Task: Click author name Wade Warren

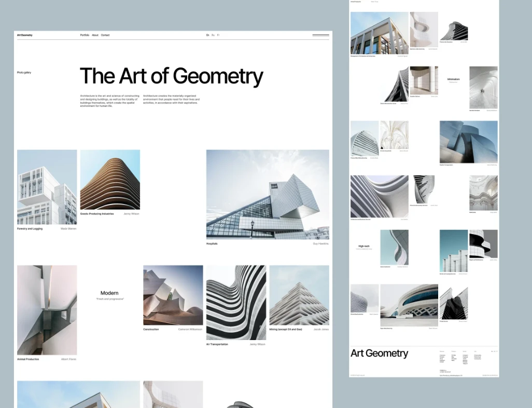Action: [68, 228]
